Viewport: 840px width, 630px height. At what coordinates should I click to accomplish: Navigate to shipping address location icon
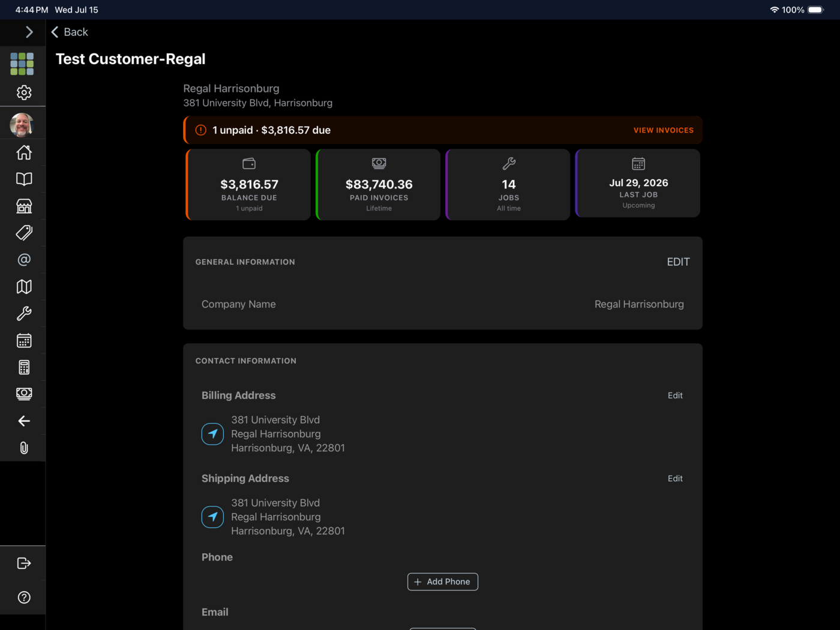(x=212, y=517)
